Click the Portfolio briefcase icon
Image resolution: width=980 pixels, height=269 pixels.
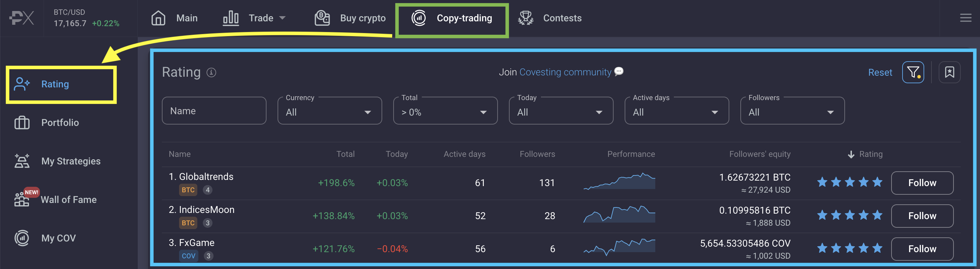pyautogui.click(x=22, y=123)
